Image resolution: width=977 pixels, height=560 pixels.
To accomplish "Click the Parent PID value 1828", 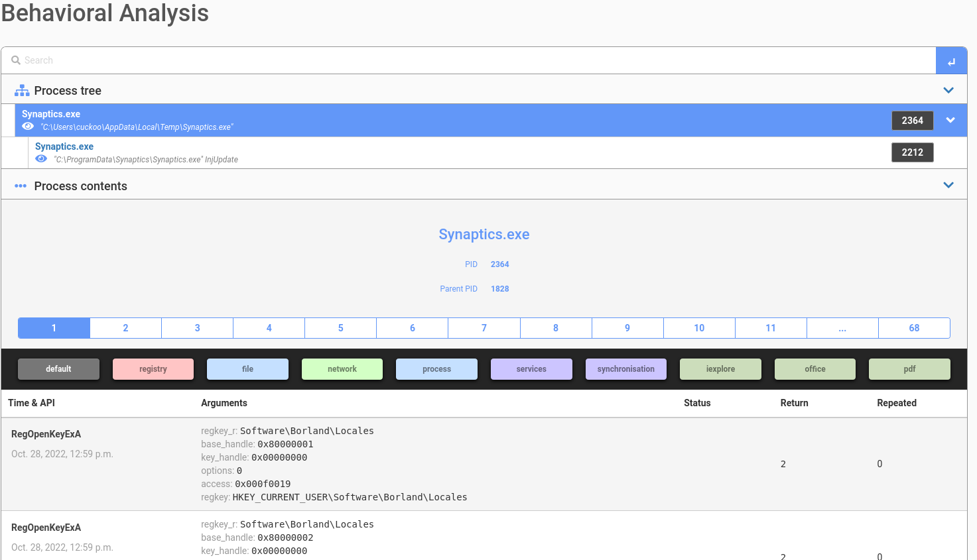I will click(x=500, y=289).
